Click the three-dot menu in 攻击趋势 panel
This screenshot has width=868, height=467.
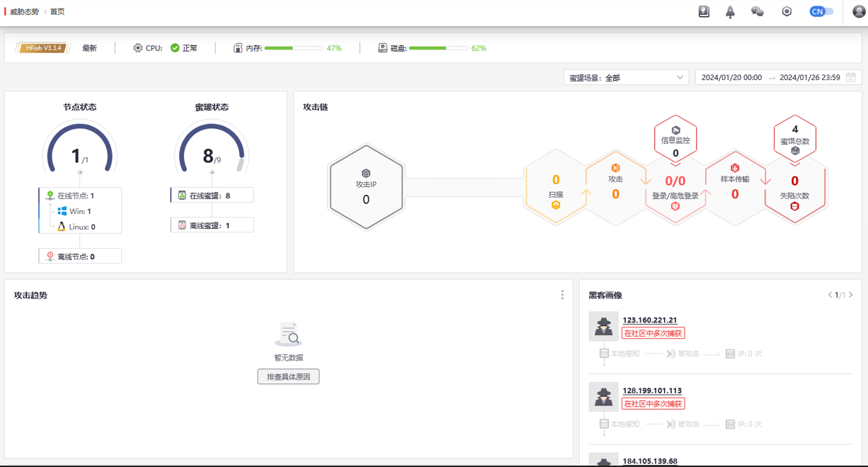tap(562, 294)
